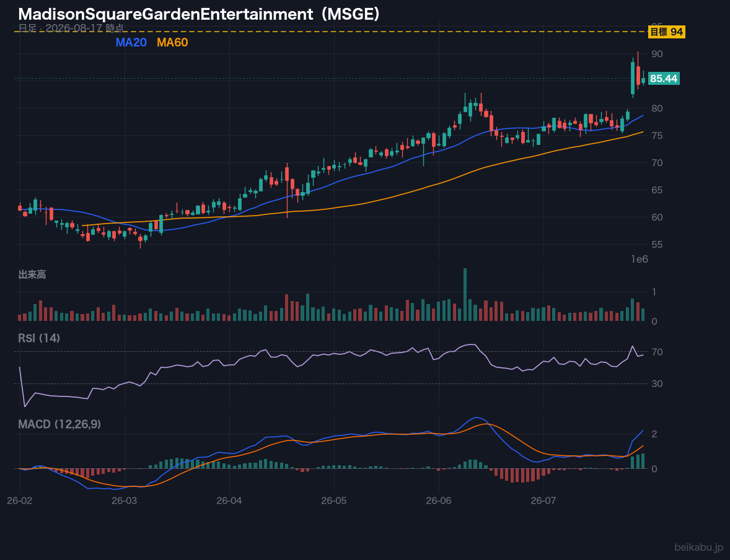Click the RSI (14) panel label
Image resolution: width=730 pixels, height=560 pixels.
point(39,338)
